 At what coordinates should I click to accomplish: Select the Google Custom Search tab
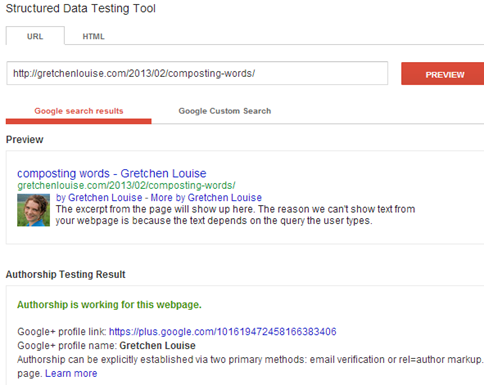click(x=225, y=111)
